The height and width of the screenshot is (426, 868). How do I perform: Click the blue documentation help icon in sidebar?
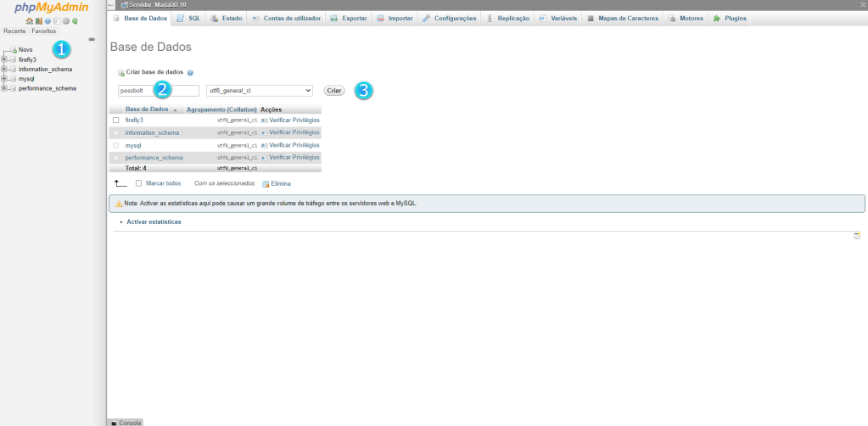tap(48, 20)
